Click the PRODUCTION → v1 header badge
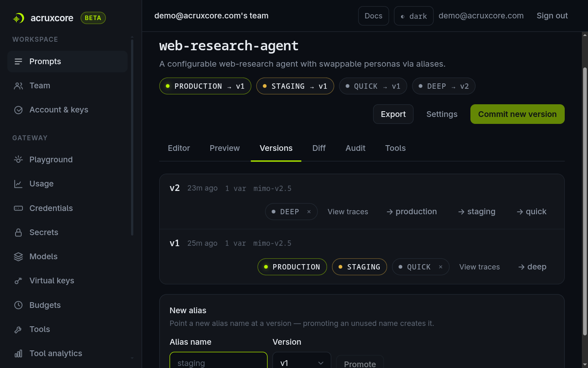Screen dimensions: 588x368 205,86
